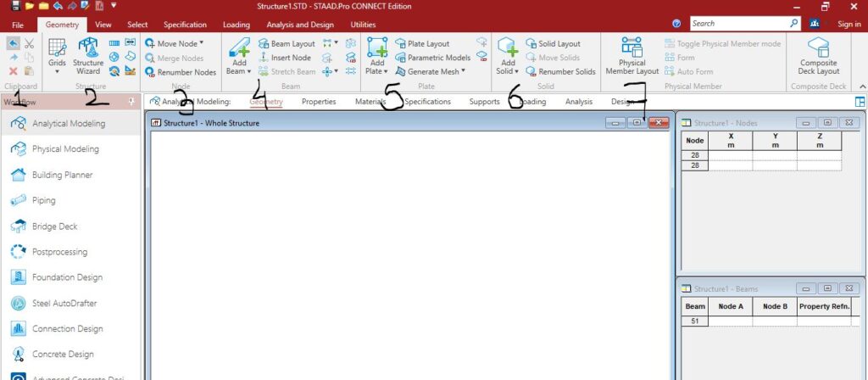Click the Sign in link

[849, 24]
